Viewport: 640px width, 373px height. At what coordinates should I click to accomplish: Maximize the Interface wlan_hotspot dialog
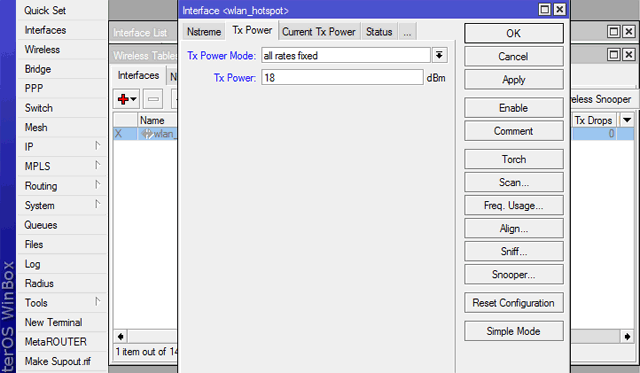544,9
